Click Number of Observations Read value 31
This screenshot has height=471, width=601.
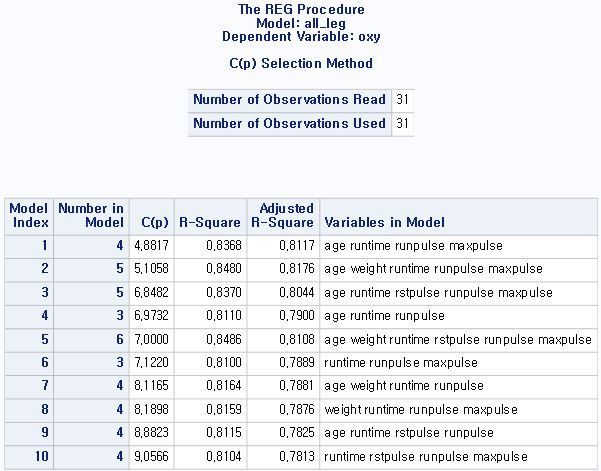click(402, 100)
